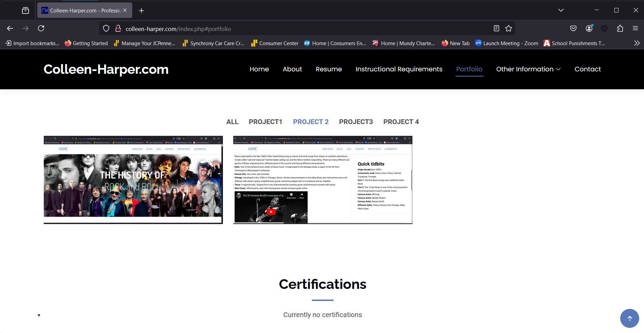Select the PROJECT3 portfolio filter

coord(356,122)
